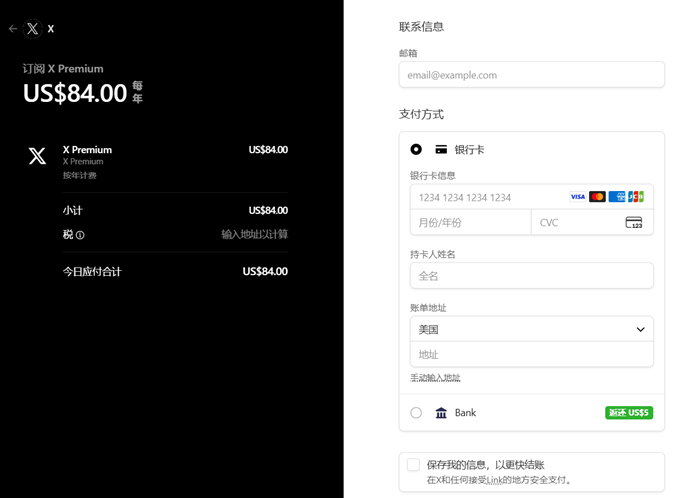This screenshot has height=498, width=680.
Task: Click the card number input field
Action: coord(485,197)
